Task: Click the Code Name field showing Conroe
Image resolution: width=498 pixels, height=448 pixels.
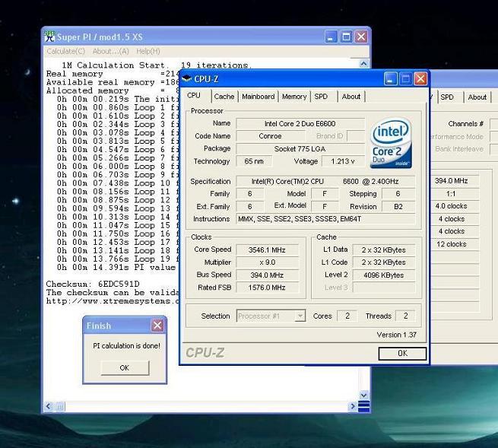Action: pyautogui.click(x=270, y=136)
